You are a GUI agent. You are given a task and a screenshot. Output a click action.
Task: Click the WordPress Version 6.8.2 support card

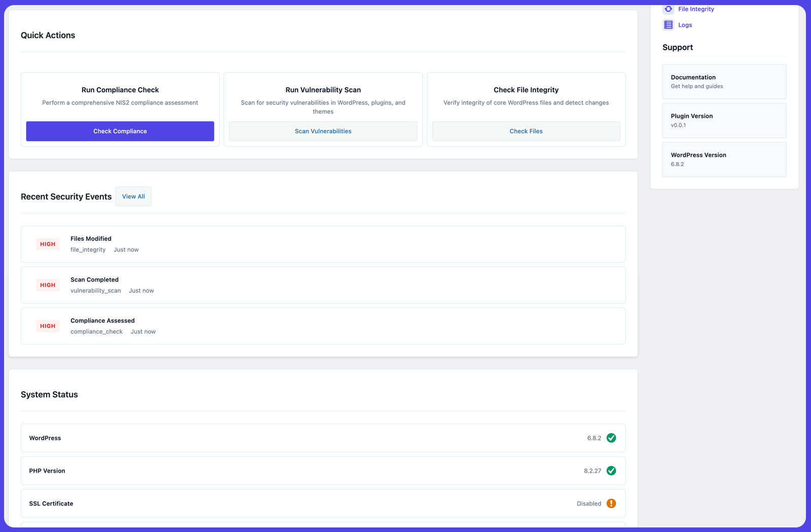(x=724, y=159)
